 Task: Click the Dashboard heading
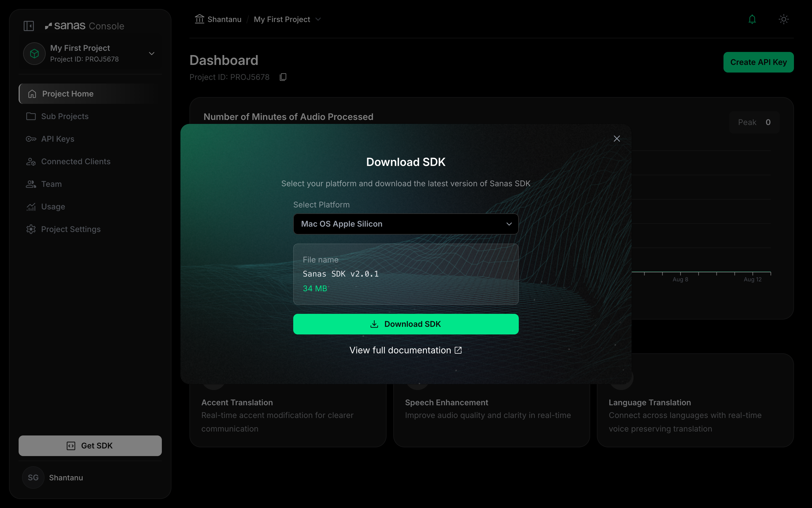[x=224, y=60]
